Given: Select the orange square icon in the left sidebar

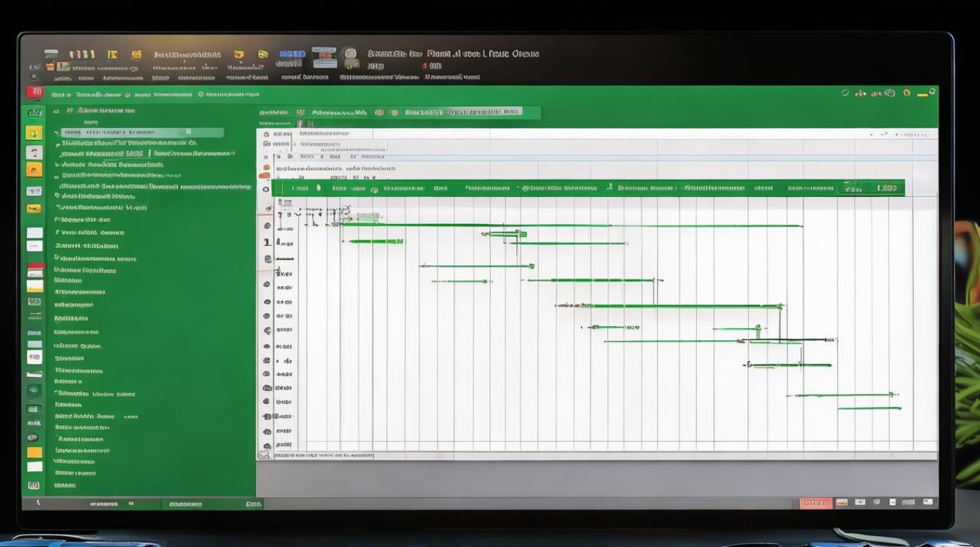Looking at the screenshot, I should (34, 170).
